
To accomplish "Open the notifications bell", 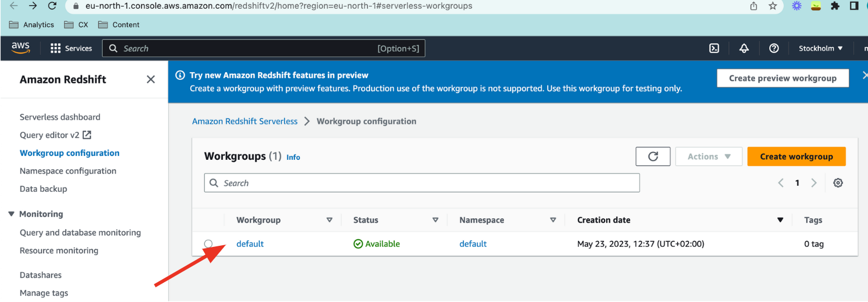I will [744, 48].
